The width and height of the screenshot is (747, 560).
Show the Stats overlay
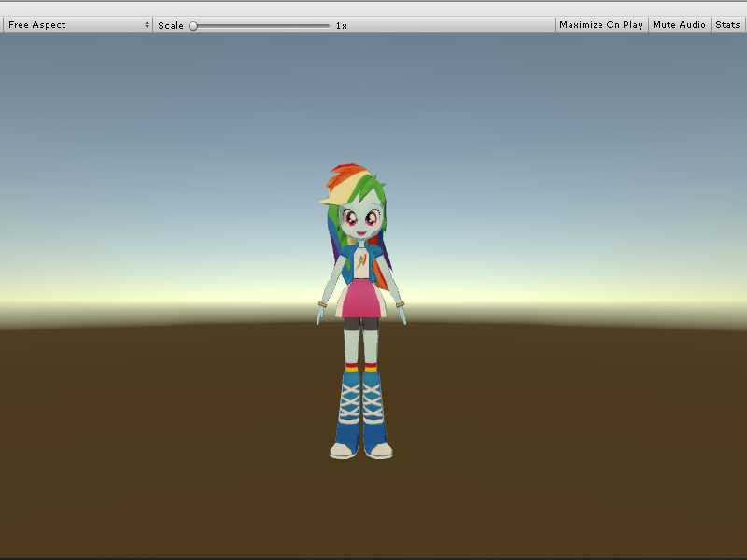[727, 25]
